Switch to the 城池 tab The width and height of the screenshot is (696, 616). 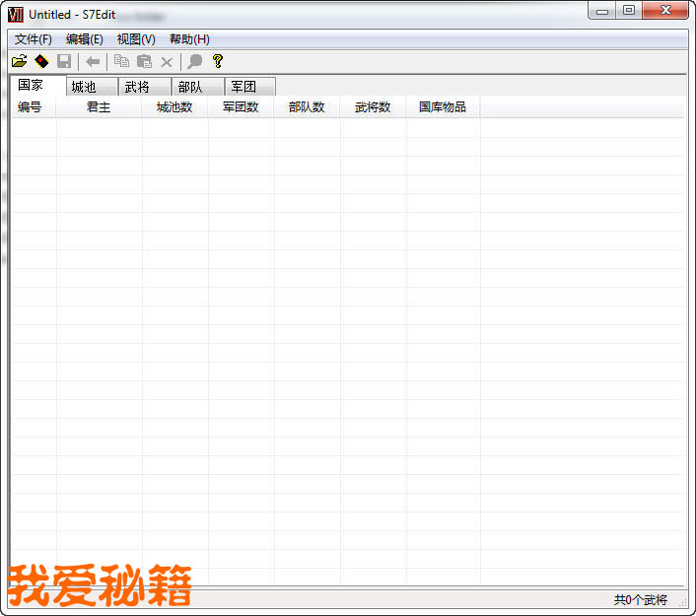[x=91, y=87]
